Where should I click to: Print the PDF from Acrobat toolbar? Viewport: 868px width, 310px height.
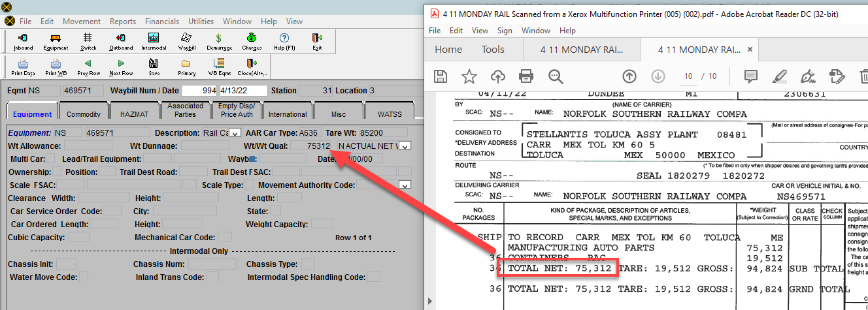tap(526, 76)
